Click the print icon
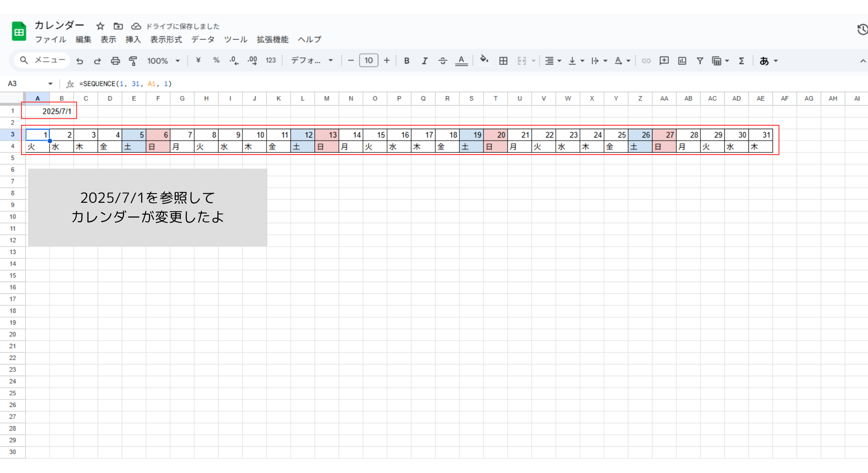Viewport: 868px width, 473px height. tap(115, 61)
